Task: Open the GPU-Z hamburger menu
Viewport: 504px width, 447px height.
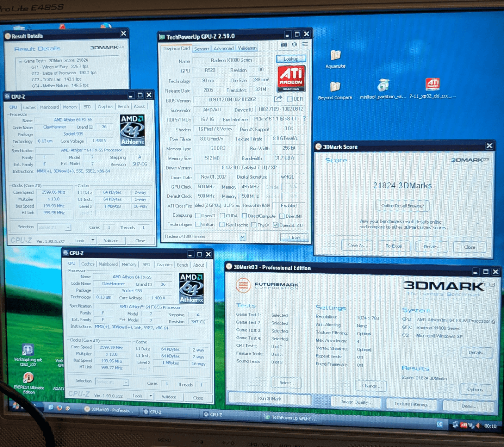Action: tap(305, 44)
